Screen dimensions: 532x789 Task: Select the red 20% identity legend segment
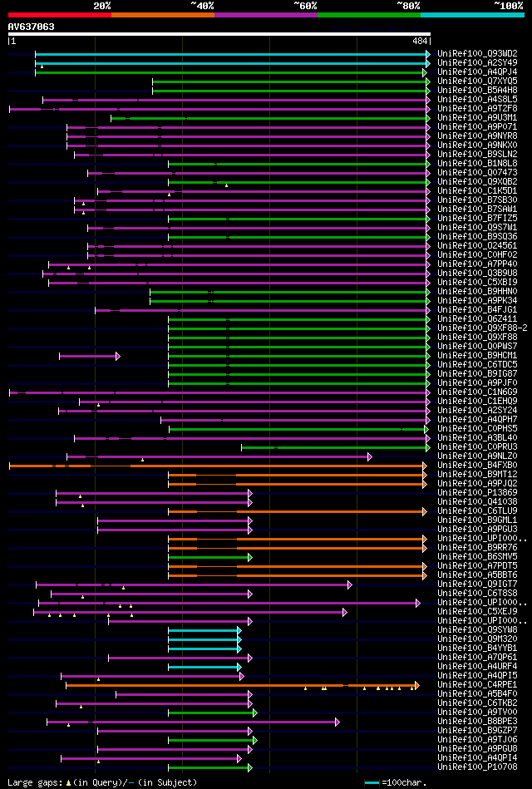tap(60, 15)
